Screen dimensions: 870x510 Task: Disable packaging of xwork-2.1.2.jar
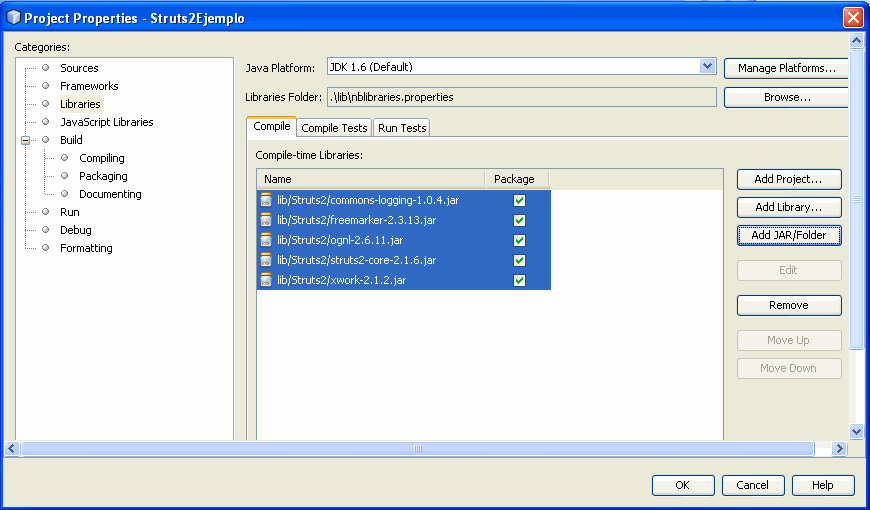[x=519, y=280]
